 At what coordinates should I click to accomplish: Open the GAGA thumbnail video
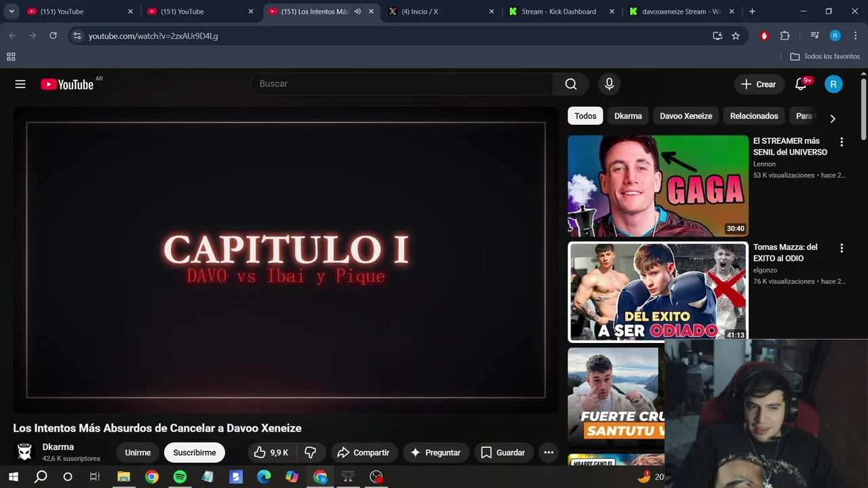[658, 186]
